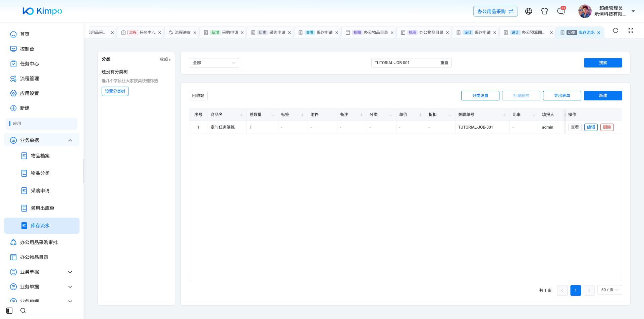The width and height of the screenshot is (644, 319).
Task: Open 物品档案 in the sidebar tree
Action: (x=40, y=156)
